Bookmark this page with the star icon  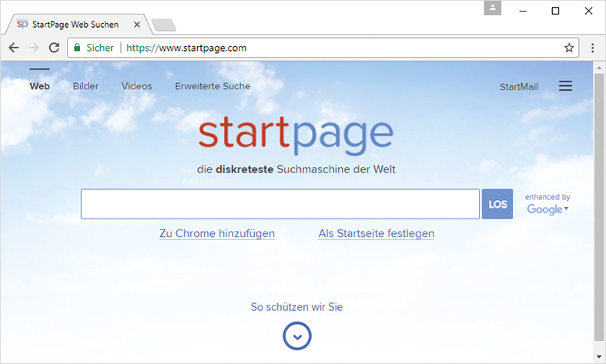(x=569, y=48)
